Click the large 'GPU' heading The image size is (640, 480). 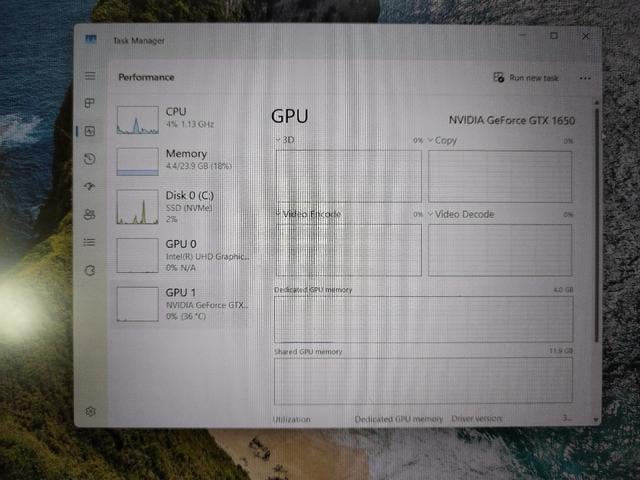point(290,116)
